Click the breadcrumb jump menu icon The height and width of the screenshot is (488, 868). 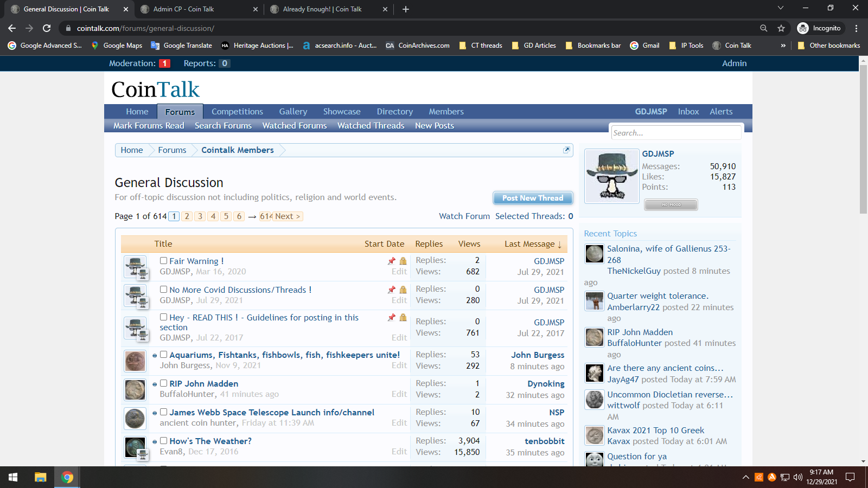pos(566,150)
